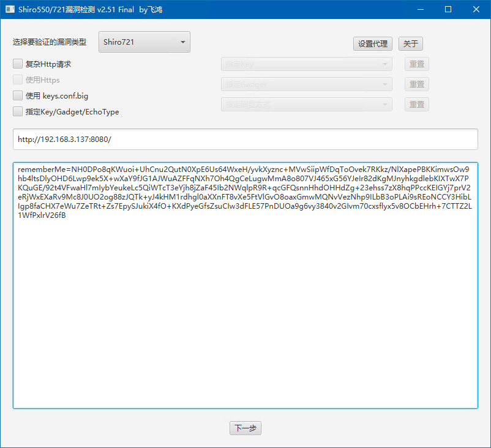This screenshot has height=448, width=491.
Task: Click the 下一步 next button
Action: pos(245,428)
